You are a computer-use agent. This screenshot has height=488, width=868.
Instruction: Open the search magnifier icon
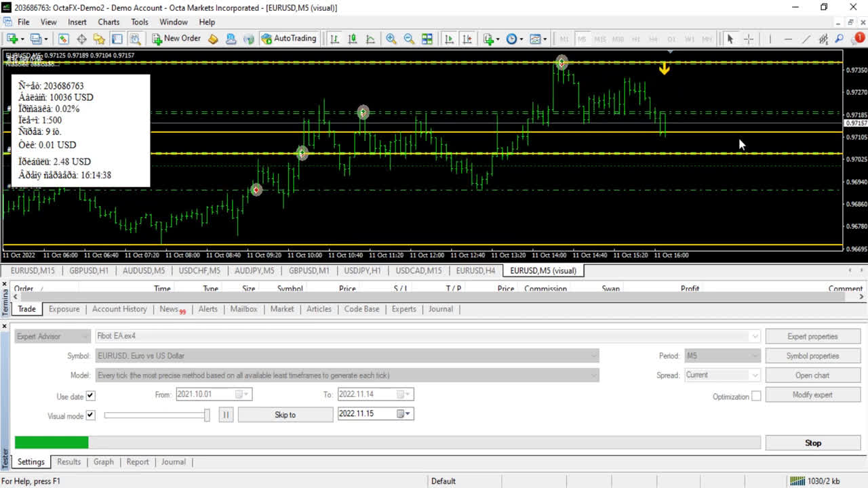coord(840,39)
